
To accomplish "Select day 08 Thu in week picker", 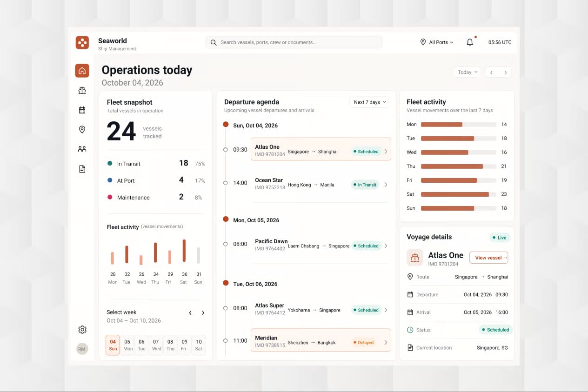I will coord(170,345).
